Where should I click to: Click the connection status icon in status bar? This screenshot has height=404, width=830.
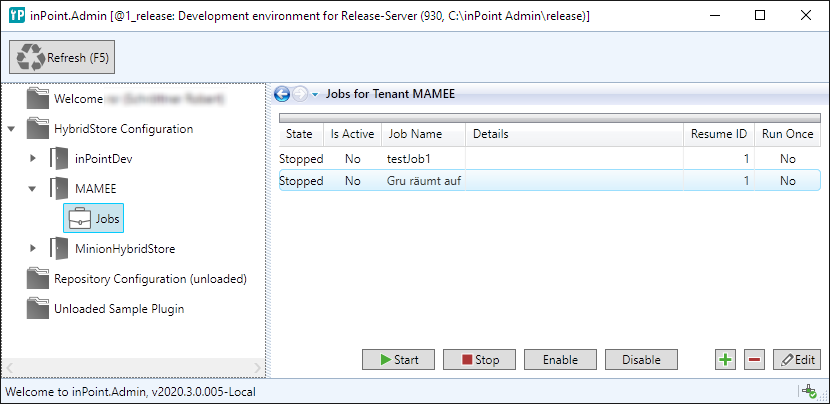tap(807, 392)
